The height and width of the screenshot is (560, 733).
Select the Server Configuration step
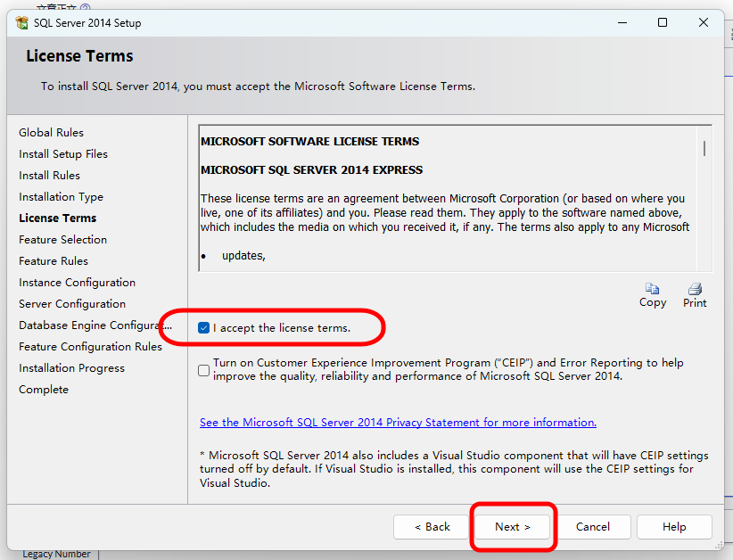72,304
